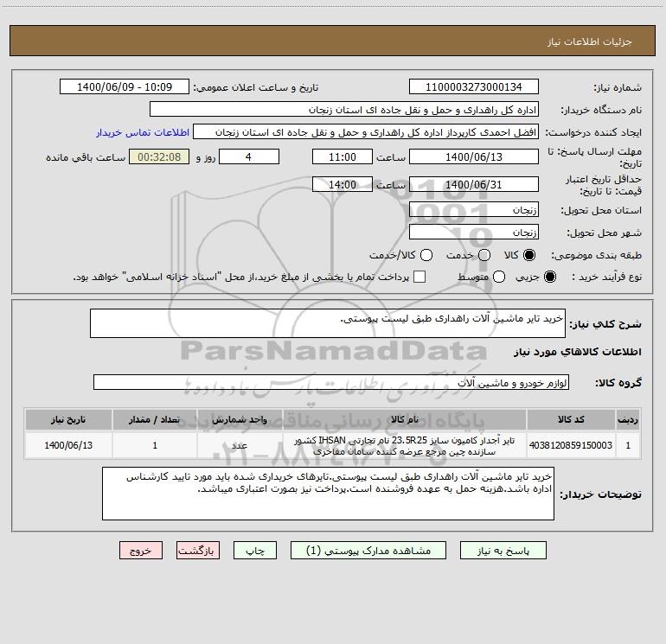
Task: Click the remaining time 00:32:08 field
Action: tap(159, 156)
